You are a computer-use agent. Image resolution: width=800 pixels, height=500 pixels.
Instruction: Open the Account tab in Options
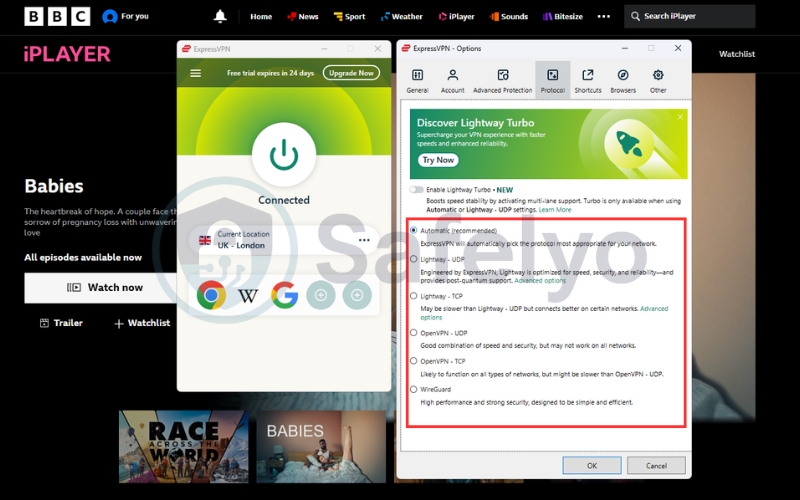pyautogui.click(x=453, y=81)
